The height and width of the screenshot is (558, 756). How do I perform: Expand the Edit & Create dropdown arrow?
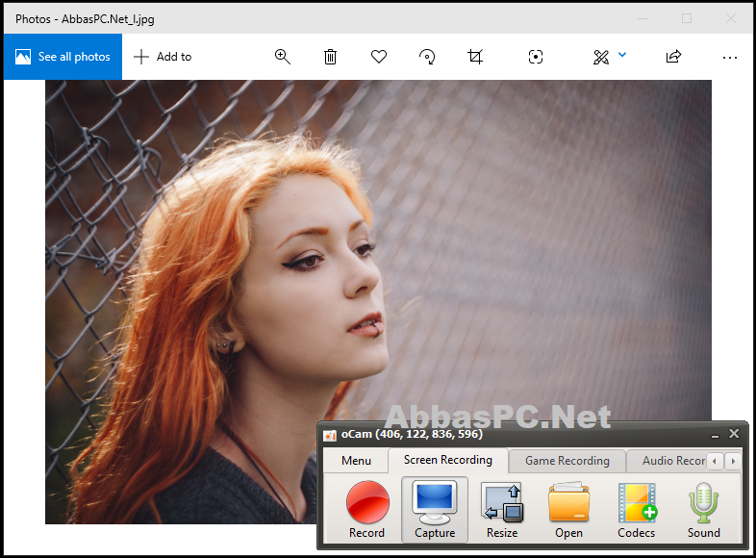click(622, 55)
